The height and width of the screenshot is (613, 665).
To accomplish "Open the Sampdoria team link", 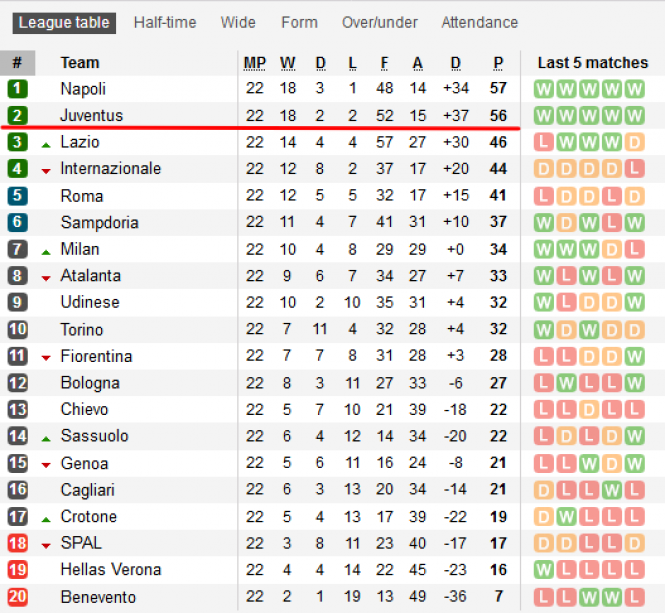I will tap(100, 222).
